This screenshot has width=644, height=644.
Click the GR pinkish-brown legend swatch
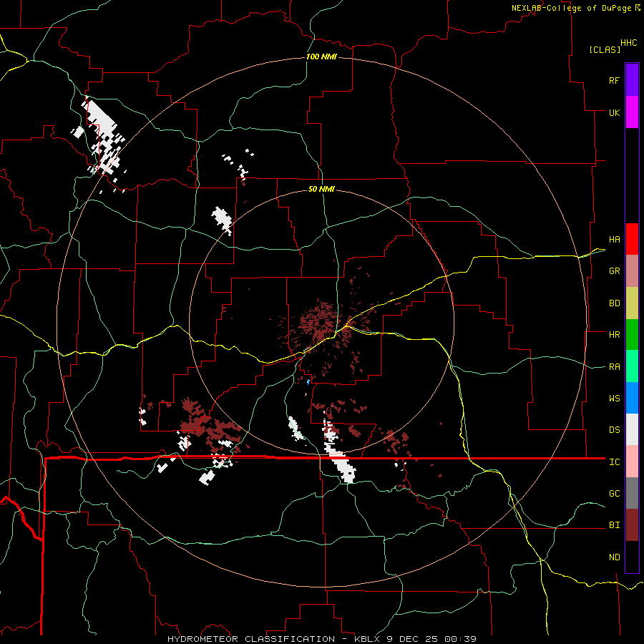click(632, 271)
